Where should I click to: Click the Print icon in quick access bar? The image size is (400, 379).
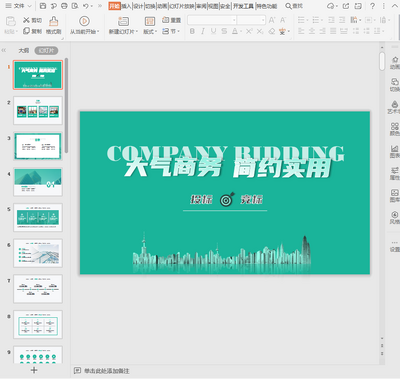tap(64, 6)
